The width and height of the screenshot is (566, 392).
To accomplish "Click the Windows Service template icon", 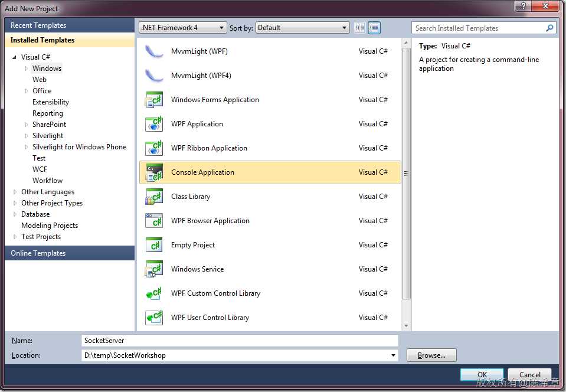I will pyautogui.click(x=154, y=269).
